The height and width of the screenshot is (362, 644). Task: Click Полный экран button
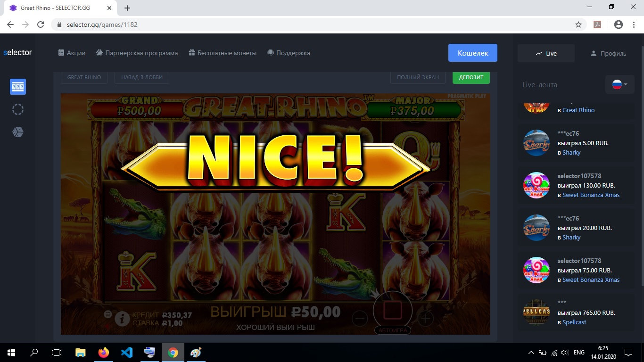(418, 77)
